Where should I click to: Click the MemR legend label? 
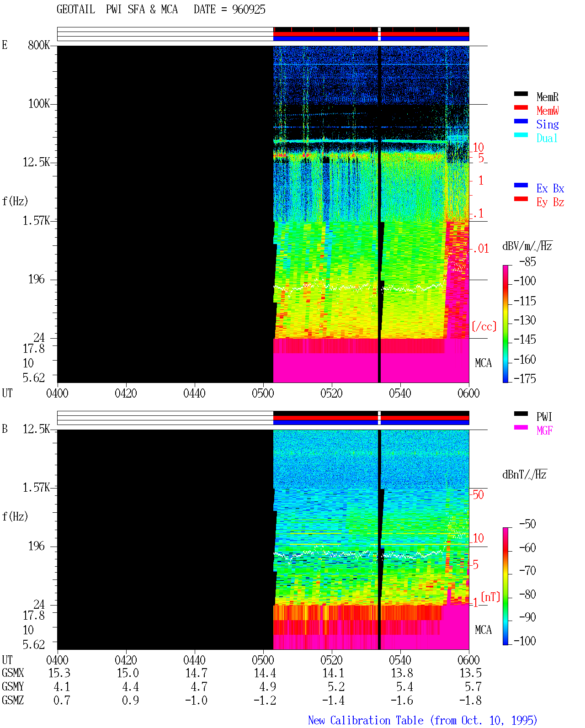click(x=548, y=97)
